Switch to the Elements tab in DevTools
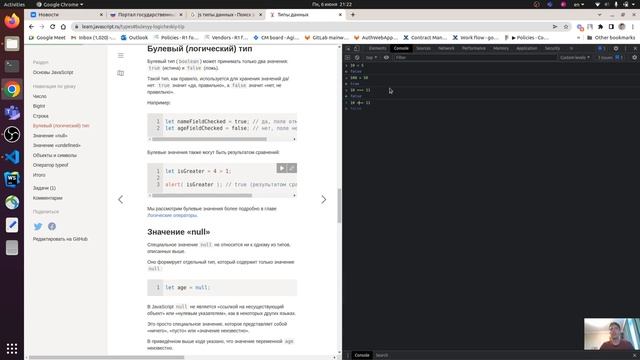This screenshot has height=360, width=640. tap(377, 48)
